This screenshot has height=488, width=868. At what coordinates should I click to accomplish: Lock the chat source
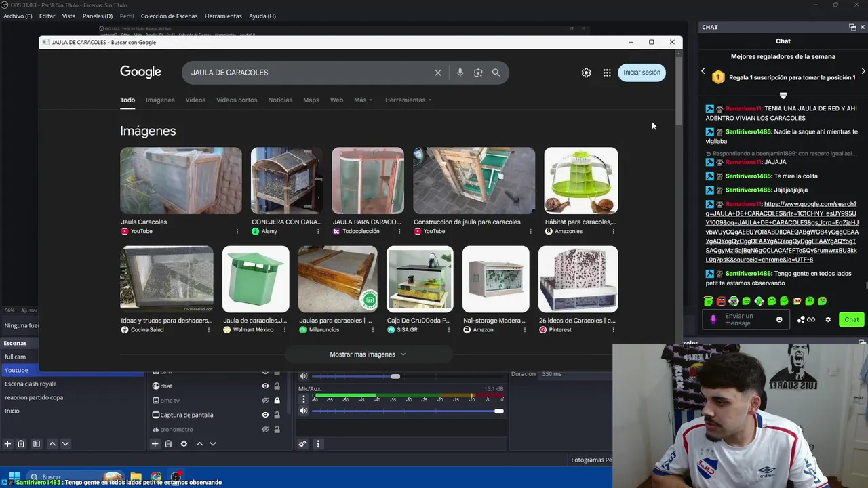(x=277, y=386)
